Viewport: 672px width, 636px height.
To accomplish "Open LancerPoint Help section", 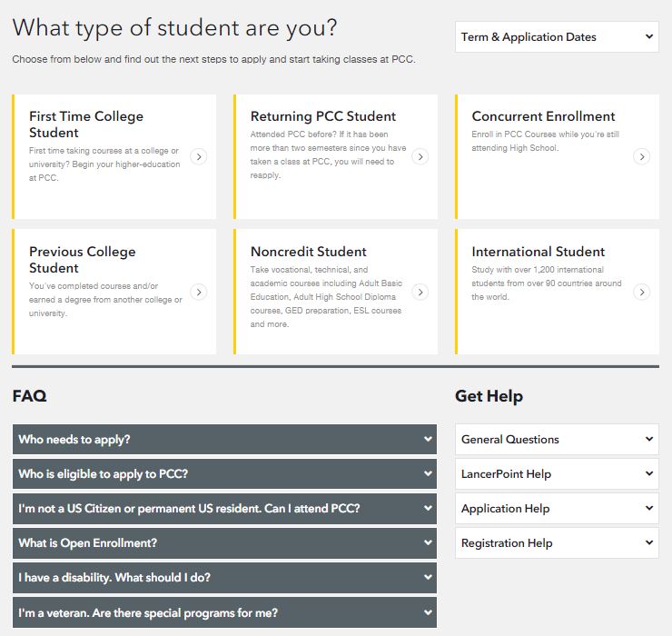I will (557, 474).
